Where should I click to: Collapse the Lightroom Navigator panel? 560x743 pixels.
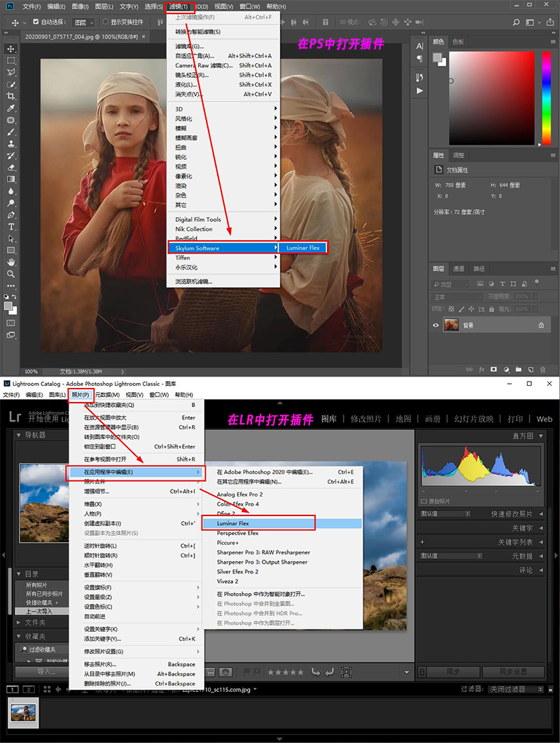[19, 435]
